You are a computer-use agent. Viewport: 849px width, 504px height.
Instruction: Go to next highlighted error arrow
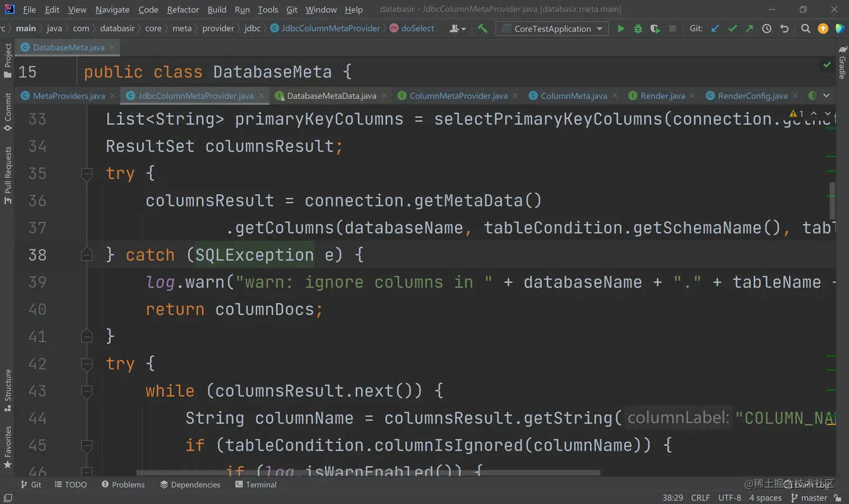[827, 114]
